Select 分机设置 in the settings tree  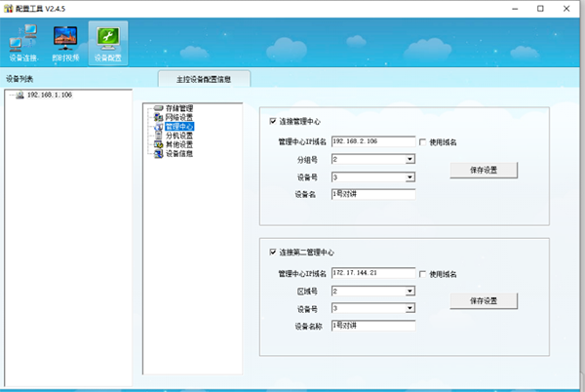(x=179, y=136)
